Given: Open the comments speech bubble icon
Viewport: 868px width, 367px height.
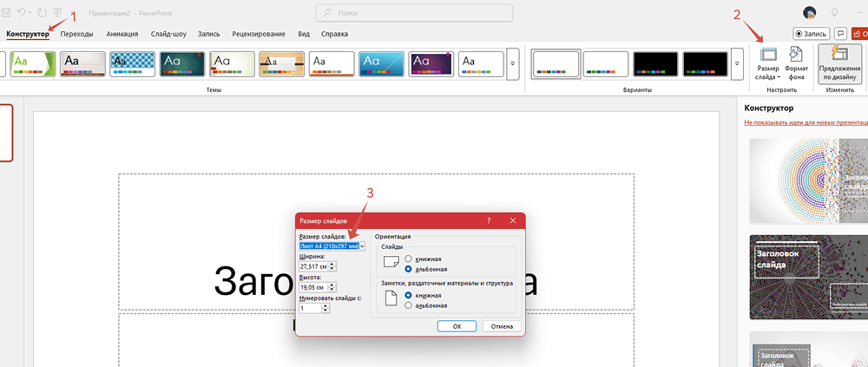Looking at the screenshot, I should (x=840, y=34).
